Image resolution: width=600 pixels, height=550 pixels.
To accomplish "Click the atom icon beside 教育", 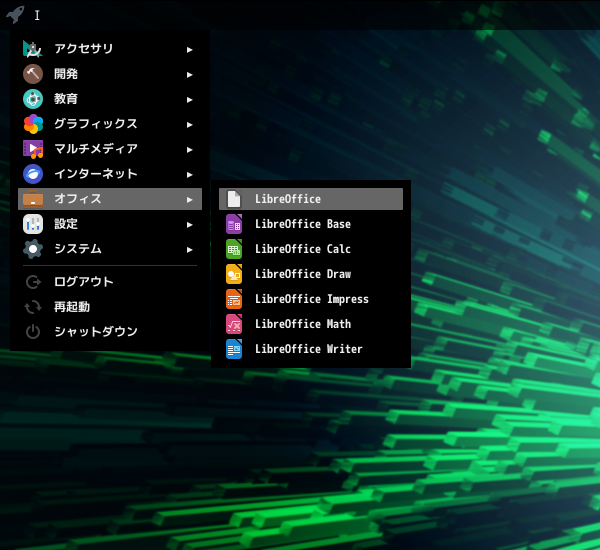I will pos(33,99).
